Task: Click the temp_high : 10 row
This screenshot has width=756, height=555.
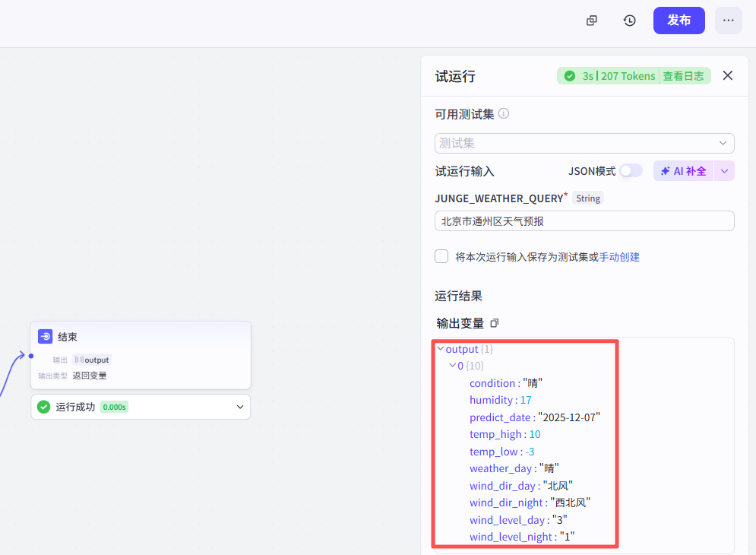Action: (505, 434)
